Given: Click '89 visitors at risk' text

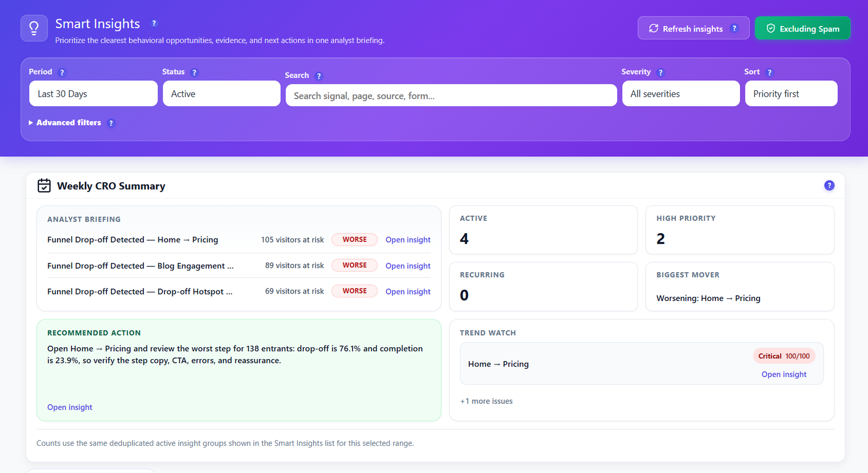Looking at the screenshot, I should tap(295, 265).
